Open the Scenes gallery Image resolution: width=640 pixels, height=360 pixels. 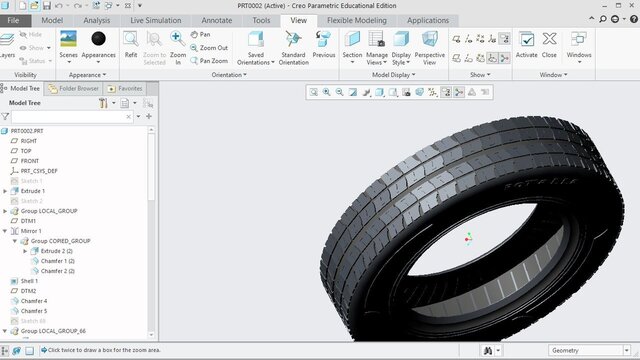[68, 47]
